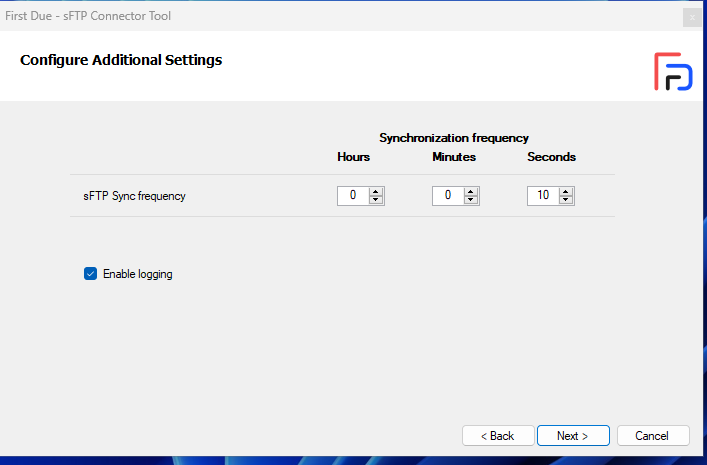Decrease the Hours sync value
The height and width of the screenshot is (465, 707).
375,200
